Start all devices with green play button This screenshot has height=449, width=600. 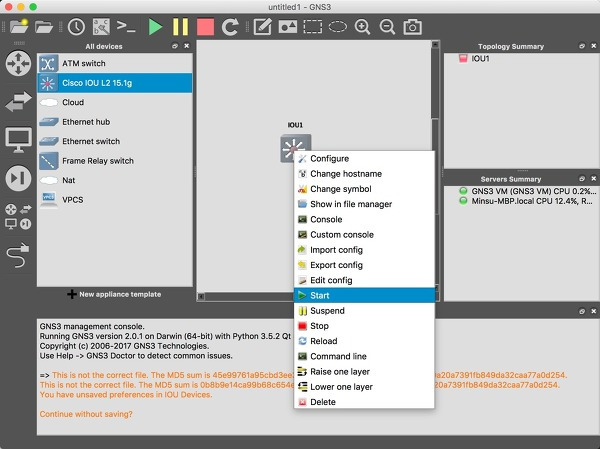(155, 27)
